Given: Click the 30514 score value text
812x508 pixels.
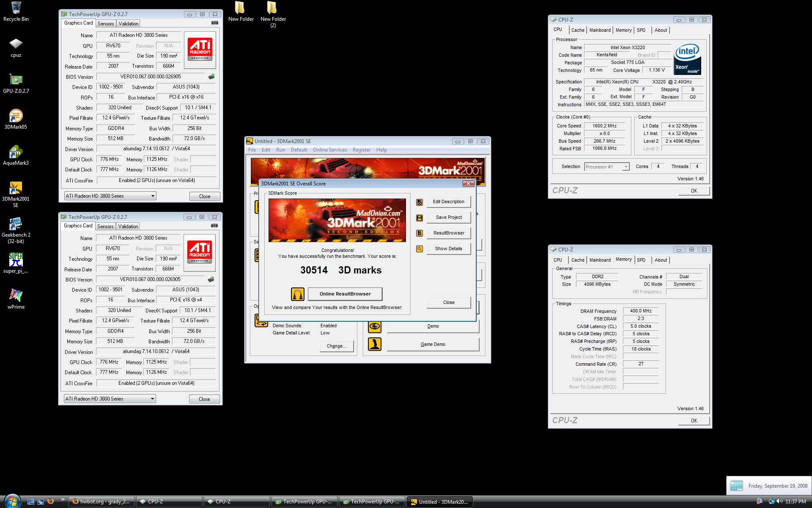Looking at the screenshot, I should [x=314, y=270].
